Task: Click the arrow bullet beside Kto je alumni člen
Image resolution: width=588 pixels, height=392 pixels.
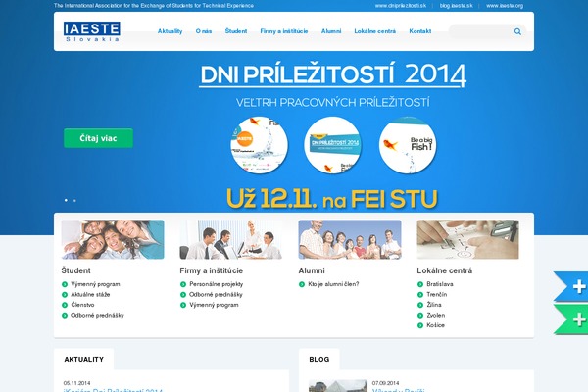Action: coord(302,284)
